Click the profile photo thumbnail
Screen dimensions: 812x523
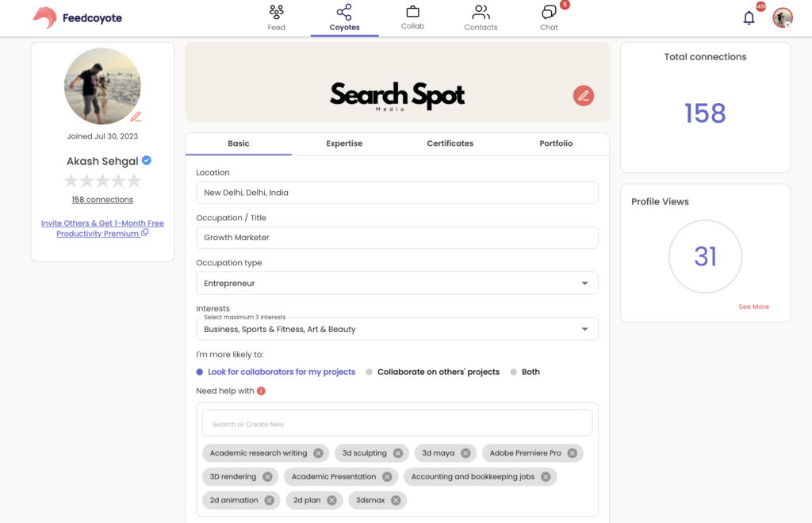point(102,86)
